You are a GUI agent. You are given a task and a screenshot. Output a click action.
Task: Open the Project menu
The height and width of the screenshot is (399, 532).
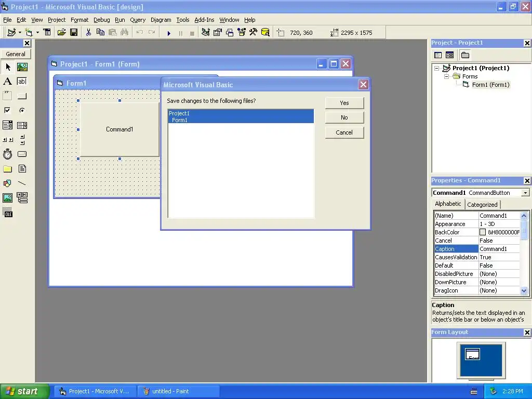(56, 20)
